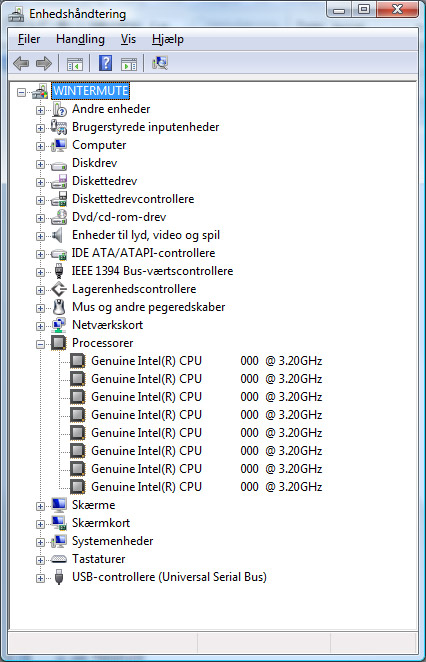Expand the Skærmkort node
The image size is (426, 662).
point(40,524)
